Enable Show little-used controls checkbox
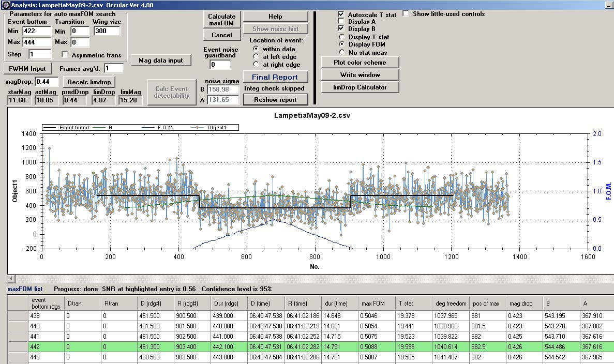Screen dimensions: 614x364 point(406,13)
